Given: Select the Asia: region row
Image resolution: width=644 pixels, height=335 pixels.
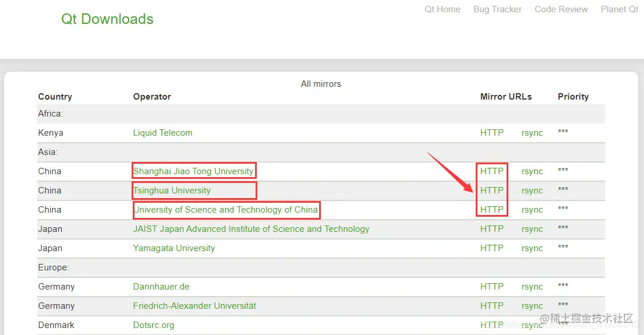Looking at the screenshot, I should [x=321, y=152].
